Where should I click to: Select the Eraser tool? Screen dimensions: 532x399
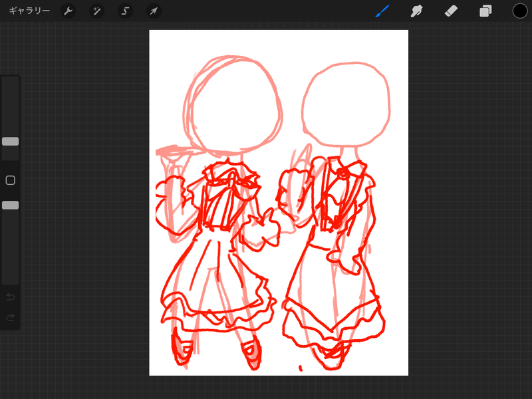(x=451, y=11)
